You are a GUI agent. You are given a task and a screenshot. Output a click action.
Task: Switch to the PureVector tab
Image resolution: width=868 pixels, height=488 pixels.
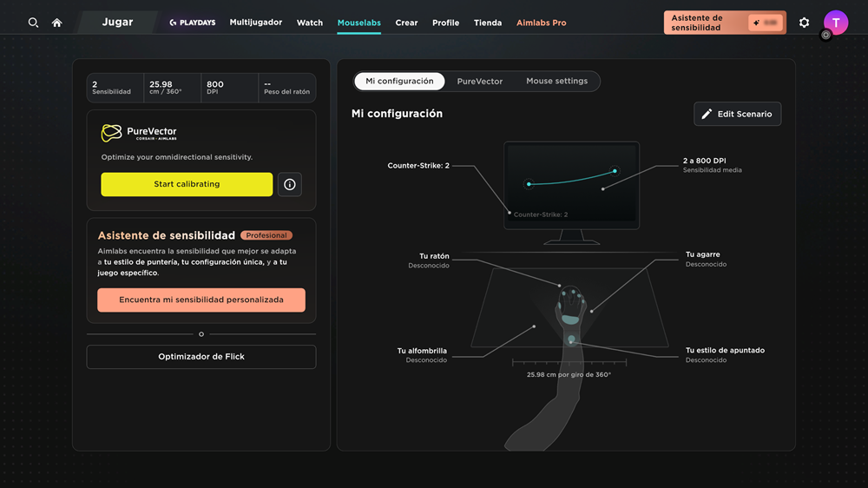(x=479, y=82)
